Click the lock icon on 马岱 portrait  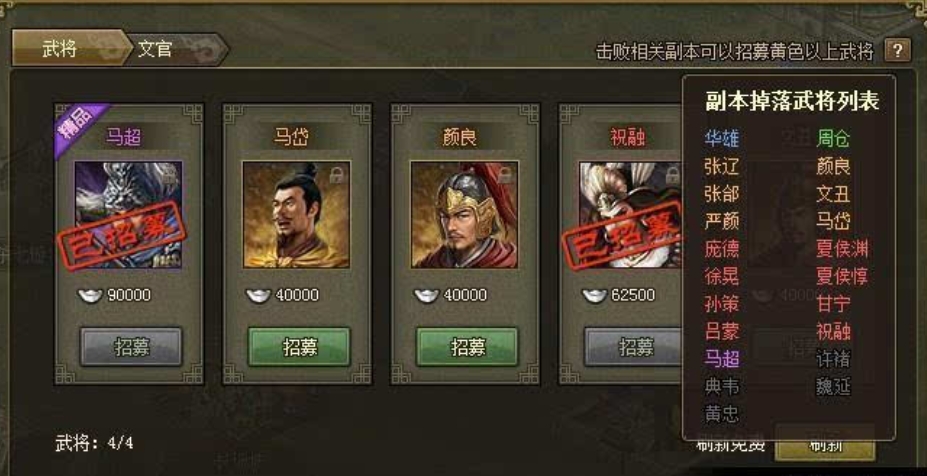point(337,174)
